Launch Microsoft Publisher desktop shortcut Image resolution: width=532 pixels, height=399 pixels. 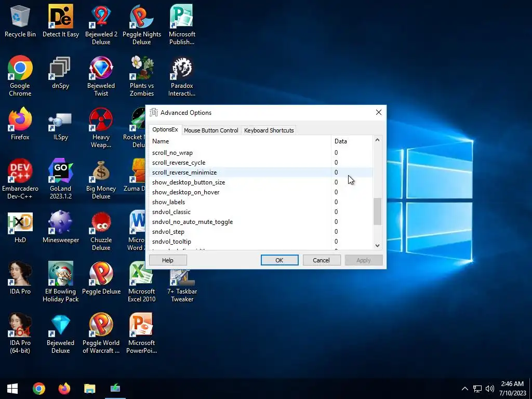point(182,24)
